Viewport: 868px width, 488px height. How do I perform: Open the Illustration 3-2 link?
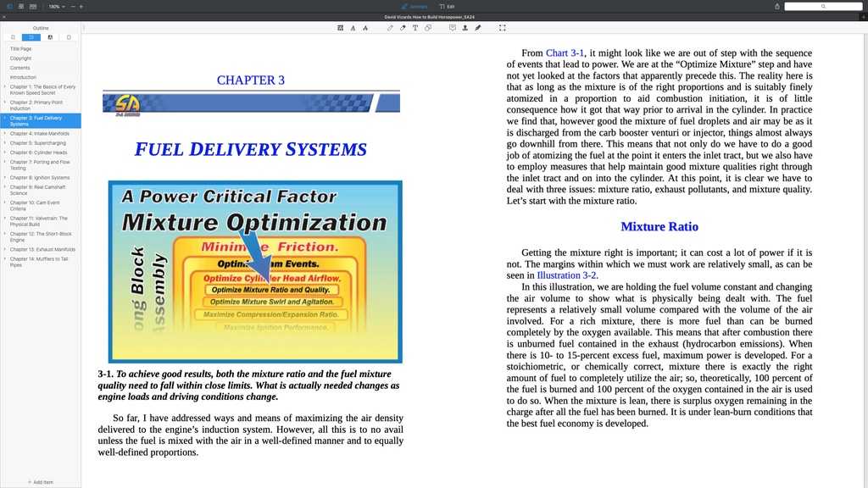pos(566,275)
